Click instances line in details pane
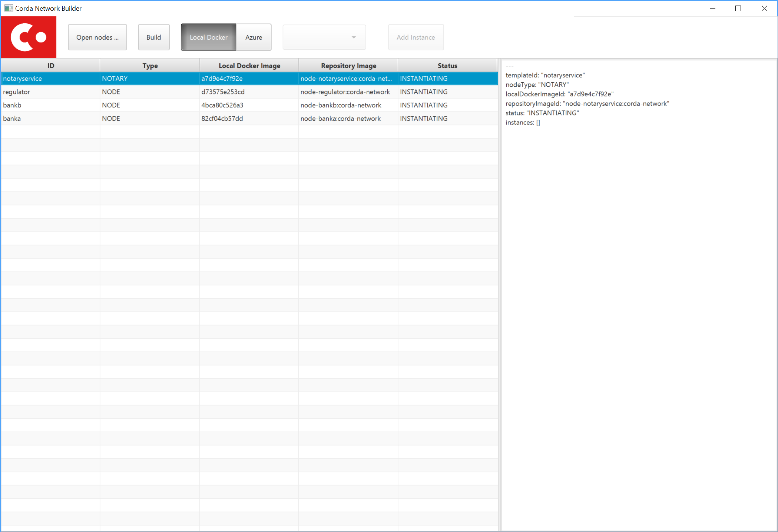 523,123
